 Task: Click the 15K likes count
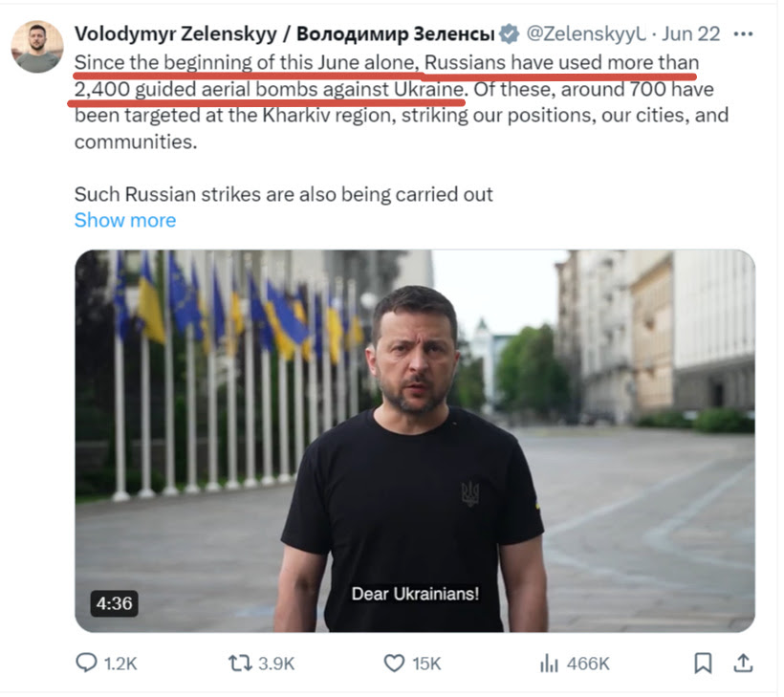426,663
